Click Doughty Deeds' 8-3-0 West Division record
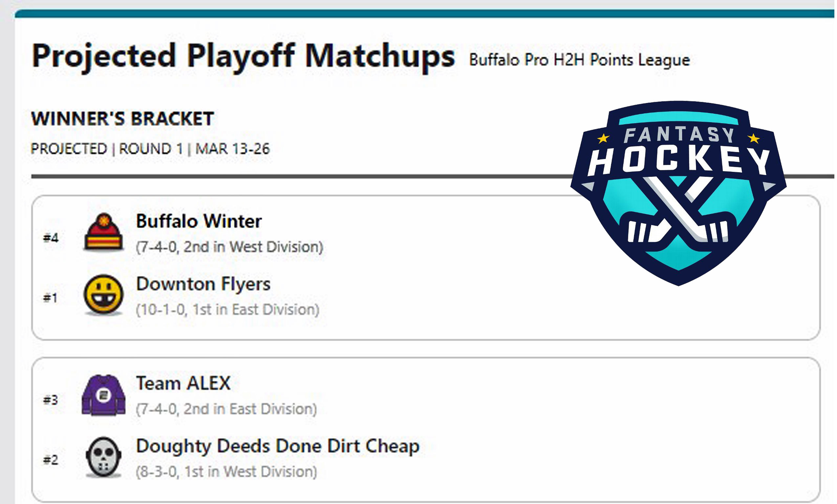 click(226, 472)
